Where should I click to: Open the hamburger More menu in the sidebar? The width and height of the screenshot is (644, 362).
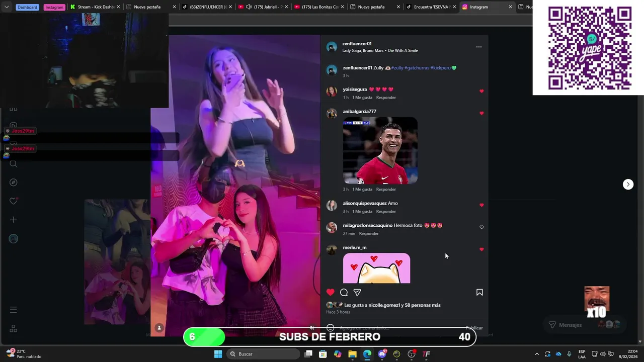(14, 310)
